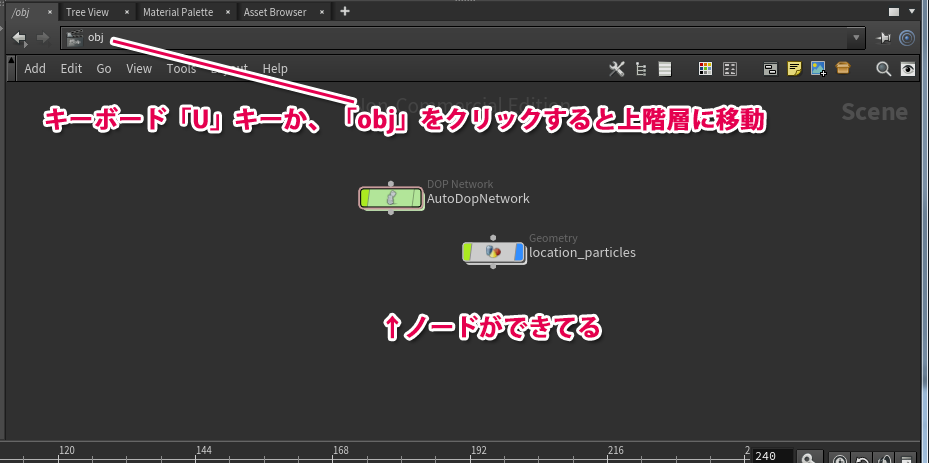The image size is (929, 463).
Task: Create a subnet from selection box icon
Action: pos(843,68)
